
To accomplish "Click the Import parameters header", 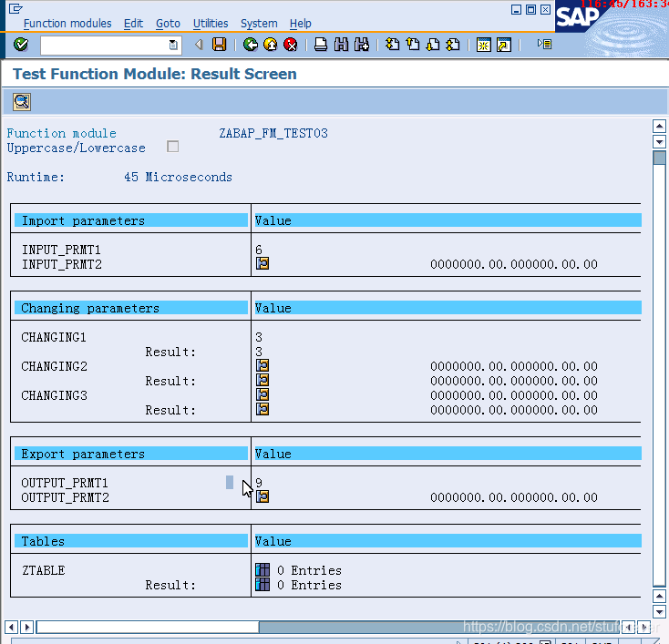I will [131, 220].
